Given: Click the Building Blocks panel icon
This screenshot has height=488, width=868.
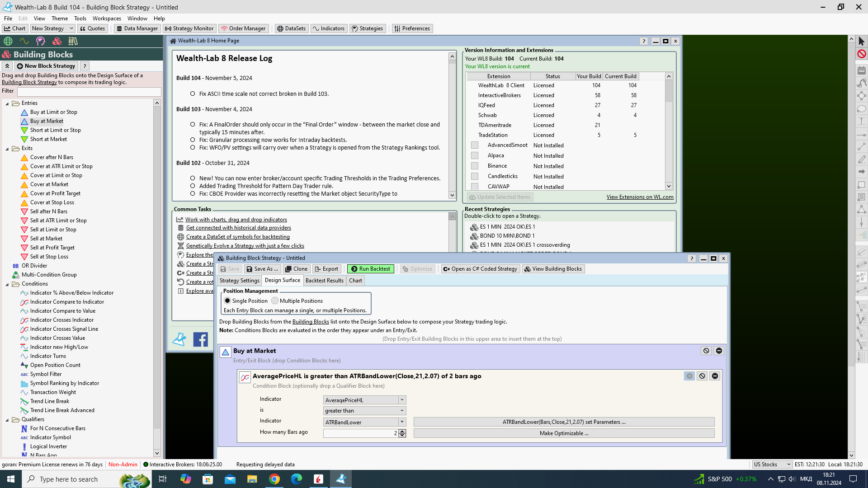Looking at the screenshot, I should click(x=57, y=41).
